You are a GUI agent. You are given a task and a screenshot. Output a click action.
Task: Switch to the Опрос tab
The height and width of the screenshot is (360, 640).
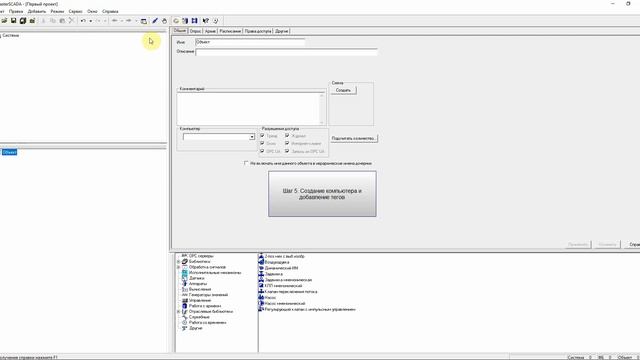point(195,31)
